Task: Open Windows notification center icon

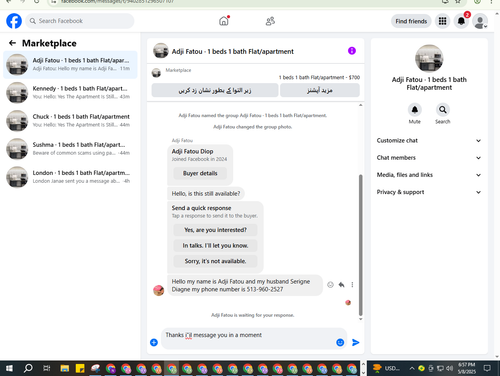Action: 487,368
